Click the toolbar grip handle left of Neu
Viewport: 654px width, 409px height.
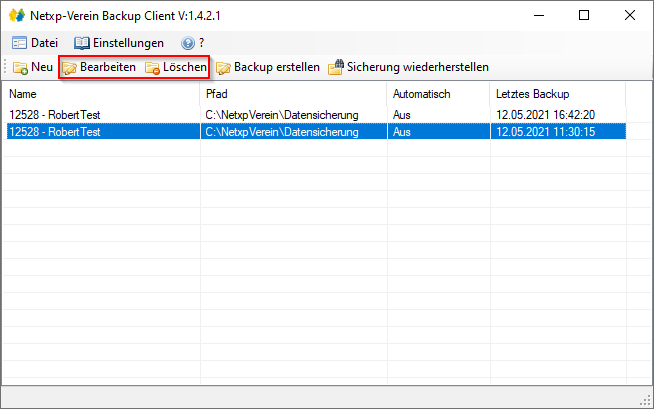5,67
